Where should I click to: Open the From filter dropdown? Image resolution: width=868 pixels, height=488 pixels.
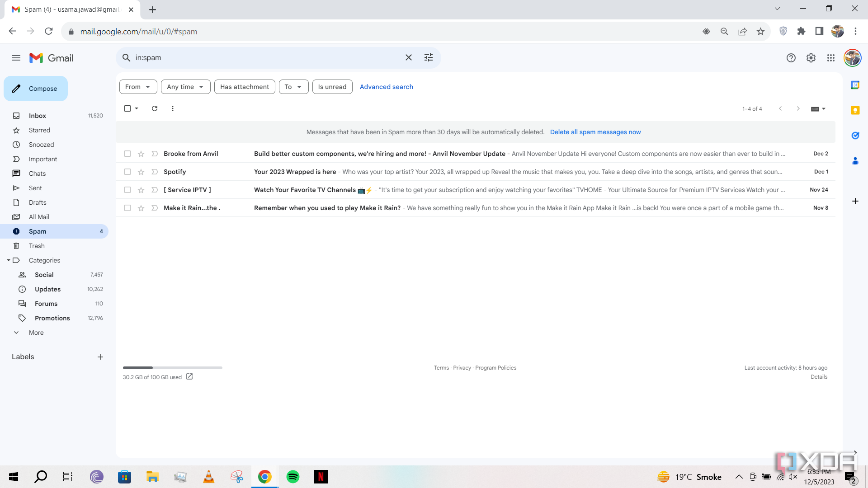pos(138,87)
